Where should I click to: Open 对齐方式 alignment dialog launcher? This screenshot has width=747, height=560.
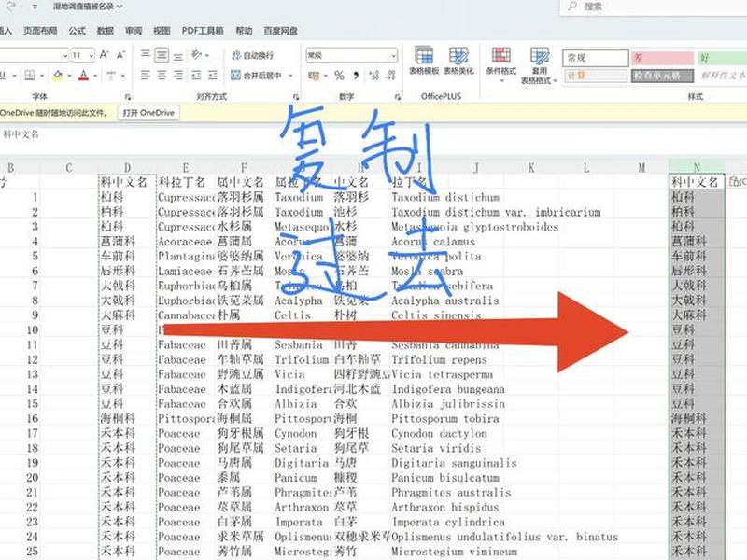296,97
